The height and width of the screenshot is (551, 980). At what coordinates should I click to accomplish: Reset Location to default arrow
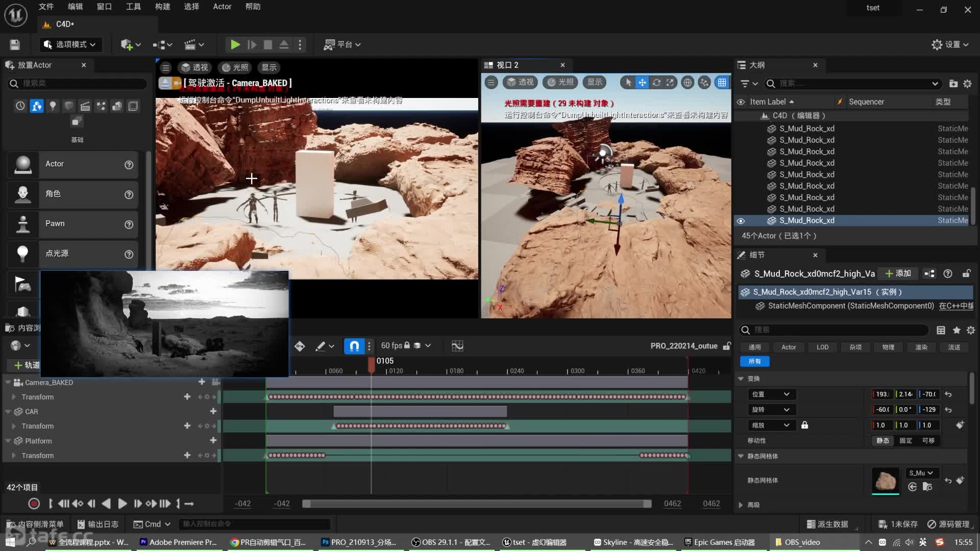[x=948, y=394]
